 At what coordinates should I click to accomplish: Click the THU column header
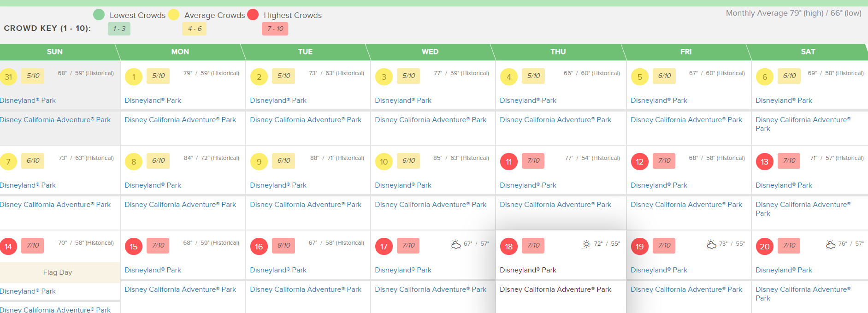coord(558,52)
